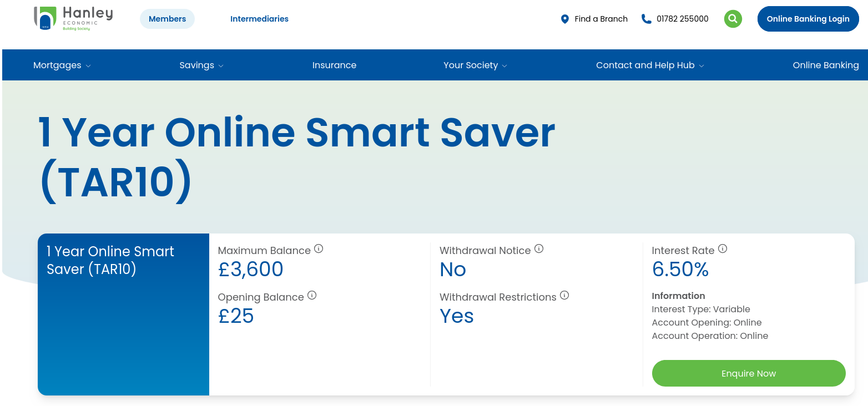This screenshot has height=406, width=868.
Task: Click the Withdrawal Restrictions value Yes
Action: [x=457, y=316]
